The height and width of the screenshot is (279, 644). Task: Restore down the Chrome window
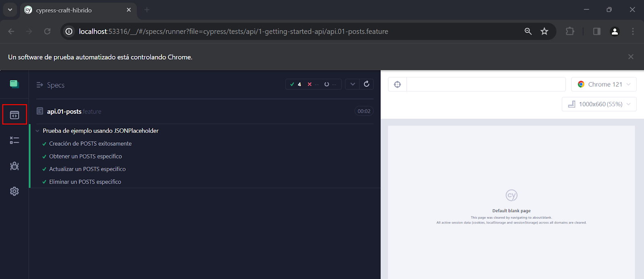[609, 10]
